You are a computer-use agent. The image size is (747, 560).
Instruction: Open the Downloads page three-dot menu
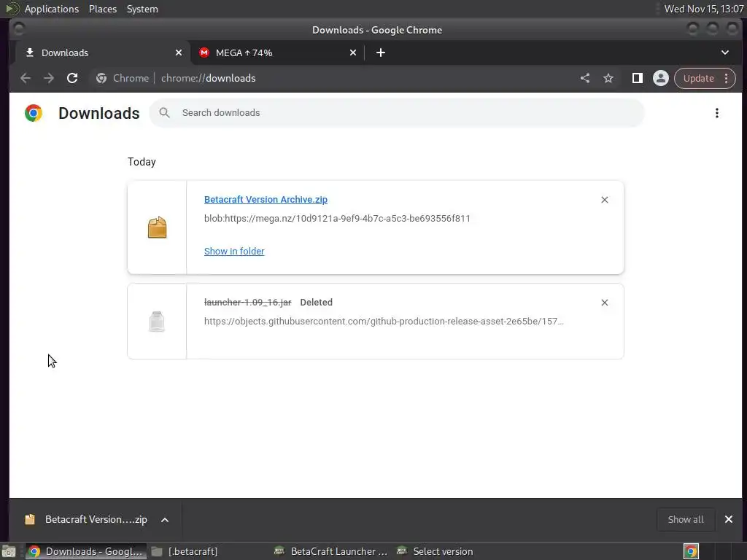tap(716, 113)
